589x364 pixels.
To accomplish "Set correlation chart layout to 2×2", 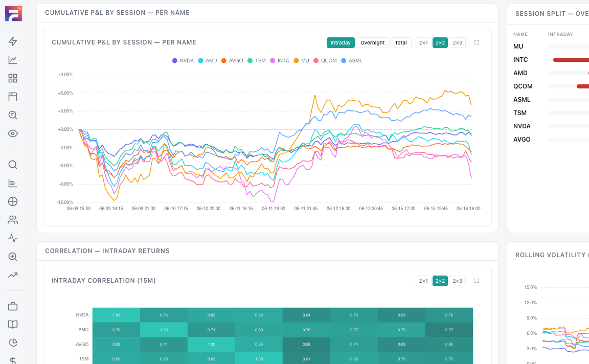I will pos(440,281).
